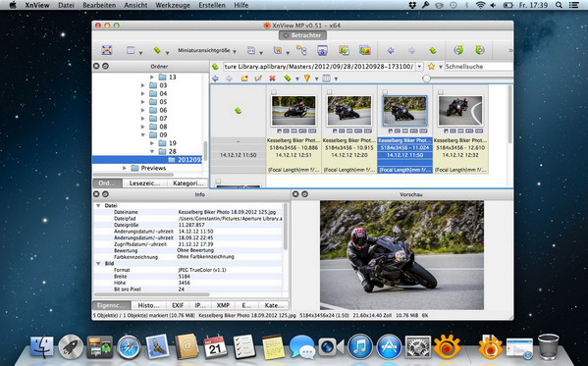Click the thumbnail size slider handle
Image resolution: width=588 pixels, height=366 pixels.
[426, 78]
